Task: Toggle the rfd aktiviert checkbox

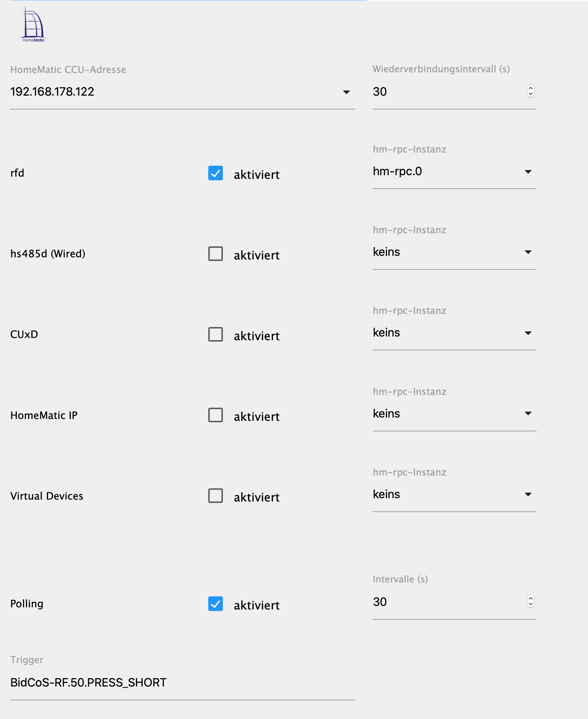Action: 216,173
